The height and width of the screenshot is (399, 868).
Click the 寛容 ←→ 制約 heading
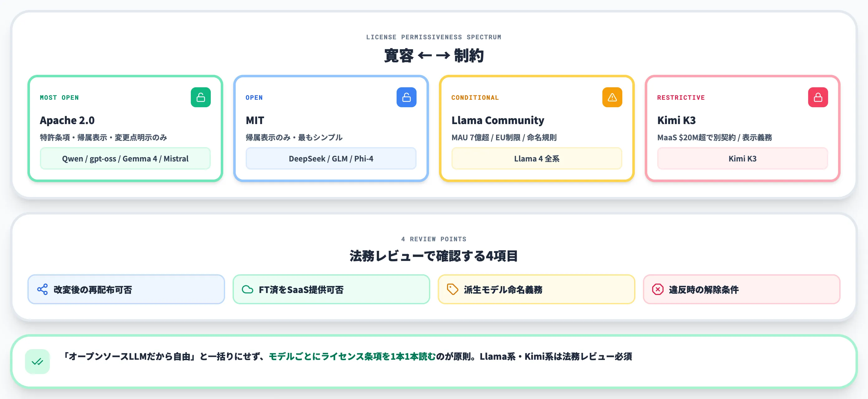coord(434,55)
